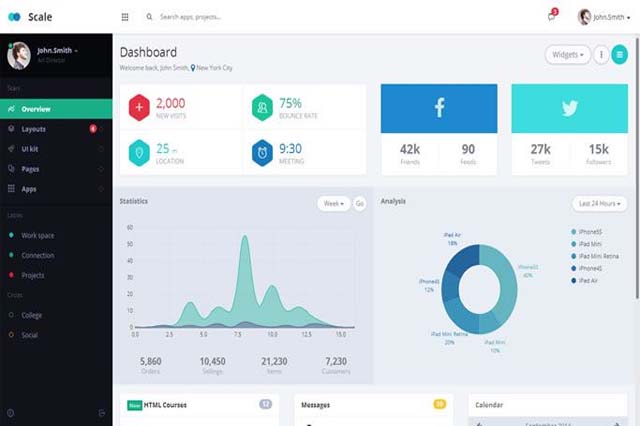Open the apps grid icon in header
Image resolution: width=640 pixels, height=426 pixels.
[x=124, y=17]
